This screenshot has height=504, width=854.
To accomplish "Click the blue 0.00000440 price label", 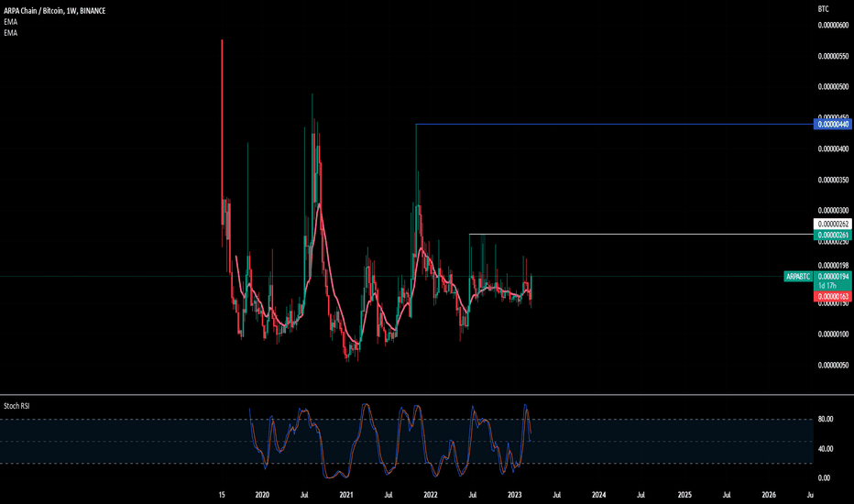I will (832, 125).
